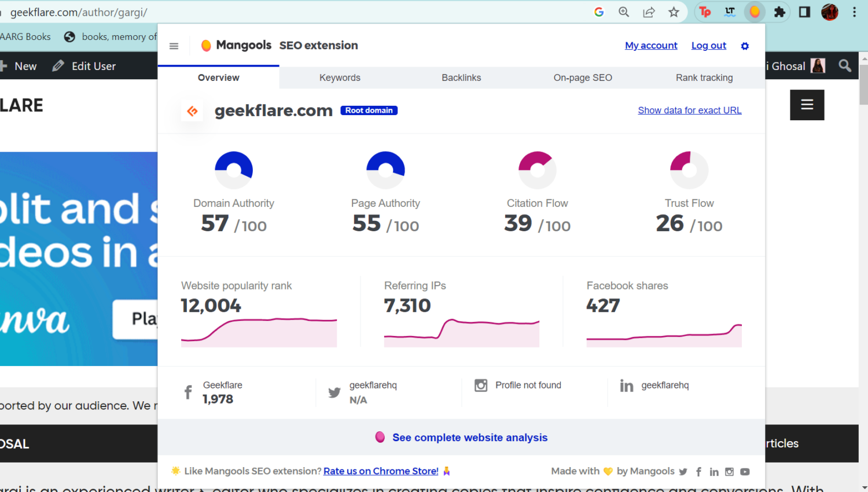Switch to the Backlinks tab
The image size is (868, 492).
[x=461, y=77]
